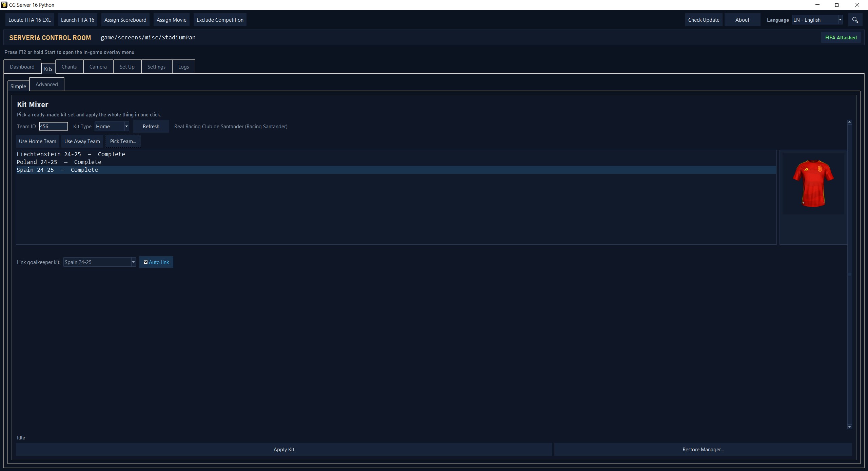Switch to the Settings tab
Viewport: 868px width, 471px height.
pos(156,67)
